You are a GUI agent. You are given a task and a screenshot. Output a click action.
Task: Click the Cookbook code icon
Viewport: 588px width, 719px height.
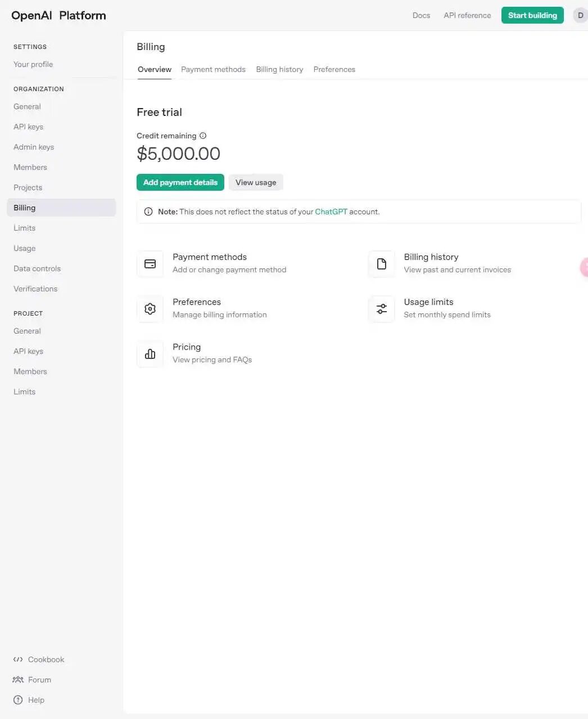point(18,659)
